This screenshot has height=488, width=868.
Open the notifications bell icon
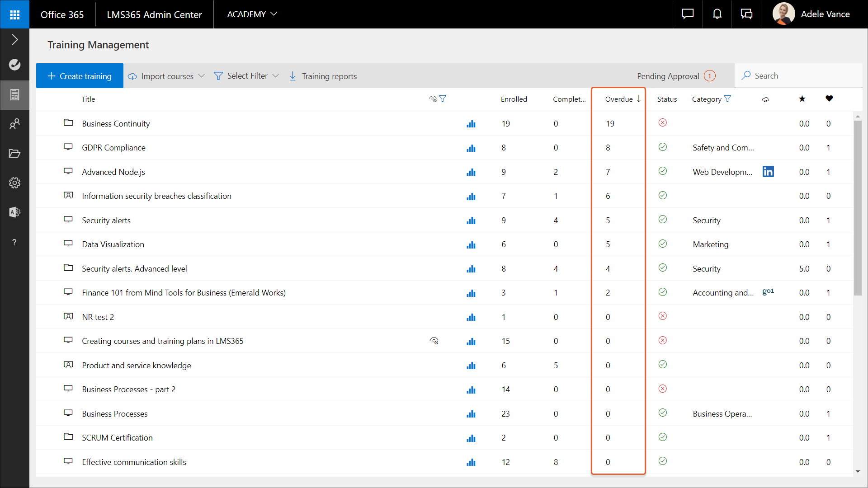pyautogui.click(x=717, y=14)
